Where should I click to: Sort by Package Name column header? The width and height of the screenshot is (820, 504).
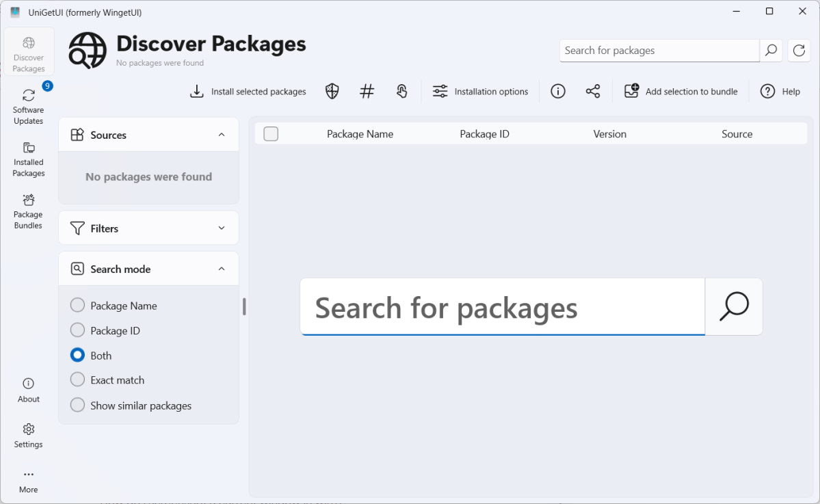360,134
